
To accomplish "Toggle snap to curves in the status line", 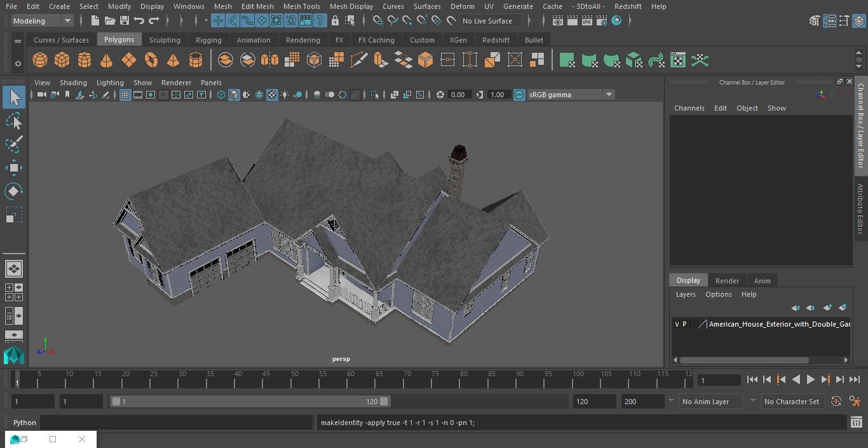I will tap(393, 21).
